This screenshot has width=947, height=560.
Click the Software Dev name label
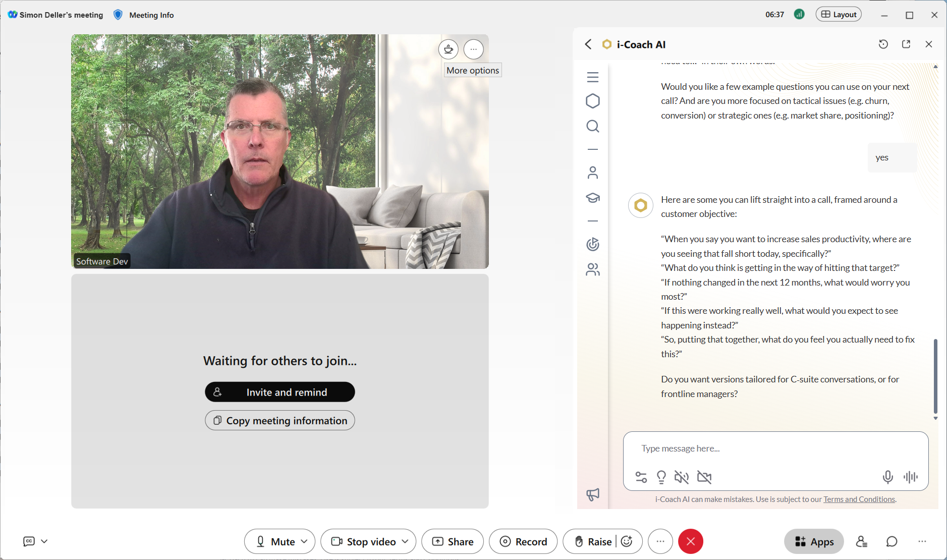click(102, 261)
